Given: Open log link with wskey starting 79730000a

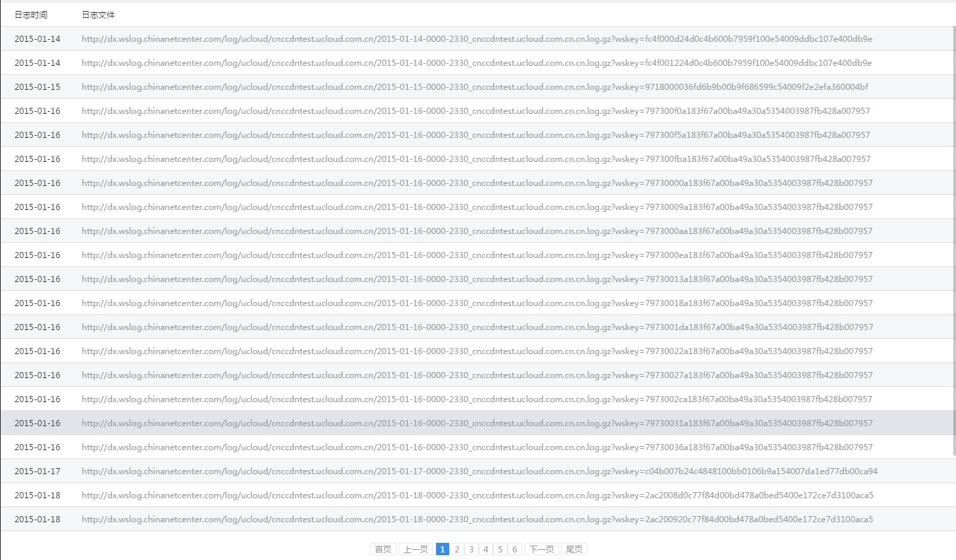Looking at the screenshot, I should [x=477, y=183].
